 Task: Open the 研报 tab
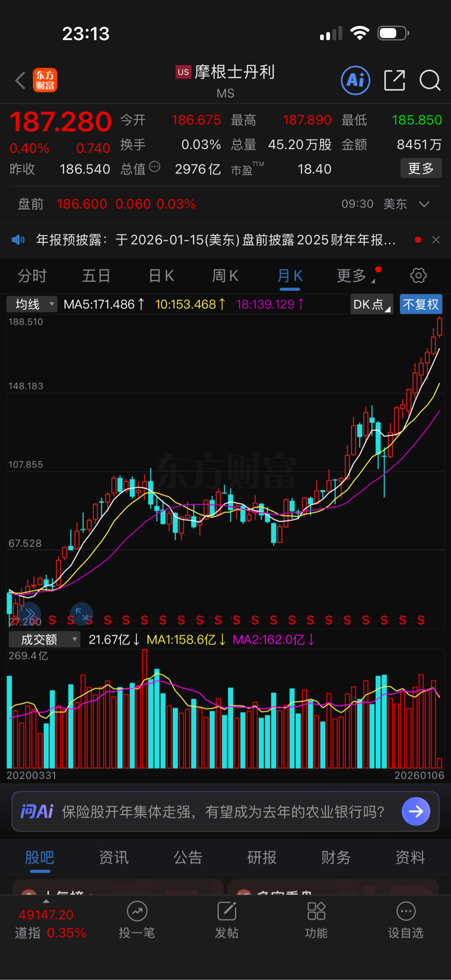click(x=262, y=857)
